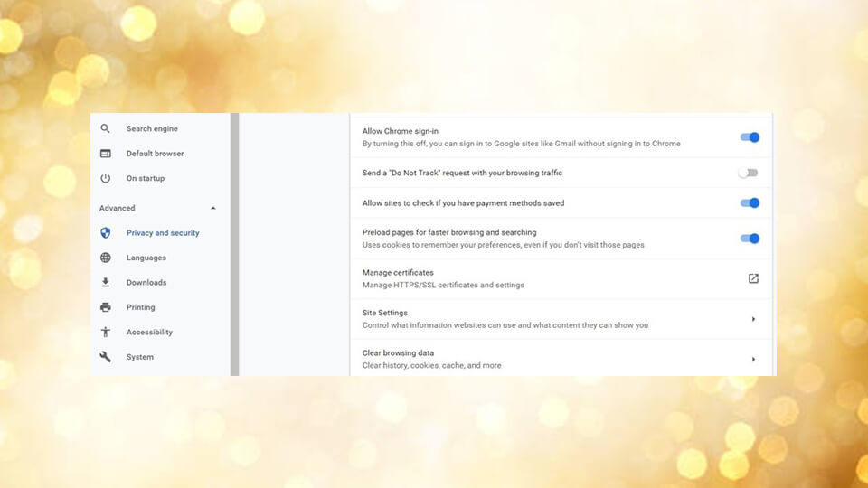The height and width of the screenshot is (488, 868).
Task: Click 'Send a Do Not Track request' text
Action: [462, 174]
